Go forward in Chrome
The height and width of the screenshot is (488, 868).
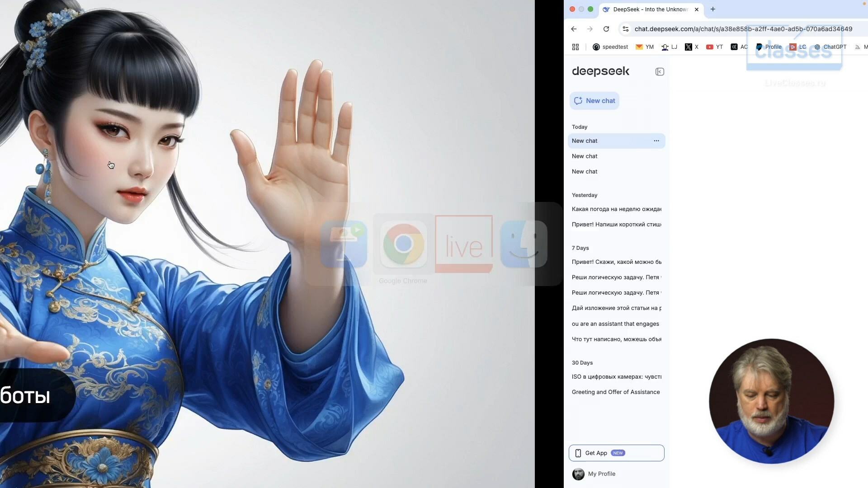pos(590,29)
